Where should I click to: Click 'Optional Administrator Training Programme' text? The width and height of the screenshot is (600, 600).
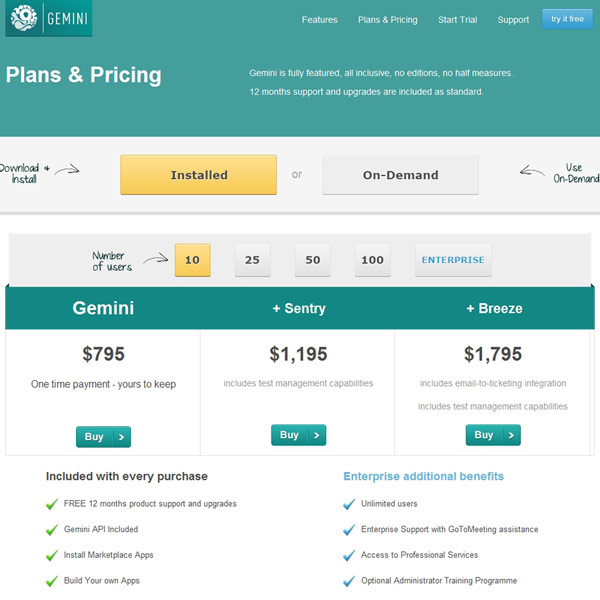[439, 580]
